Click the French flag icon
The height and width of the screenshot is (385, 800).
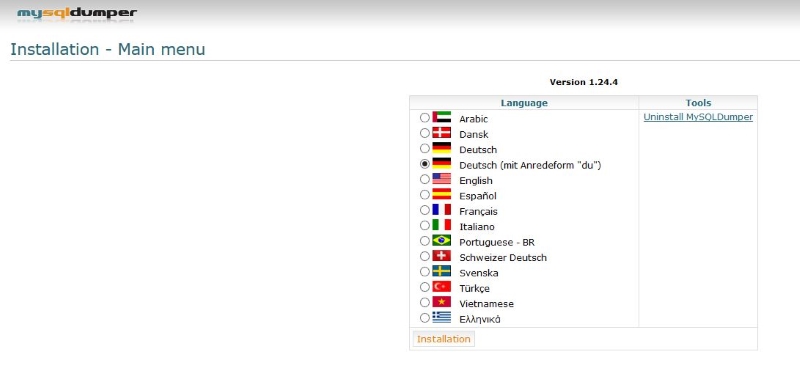[x=441, y=210]
